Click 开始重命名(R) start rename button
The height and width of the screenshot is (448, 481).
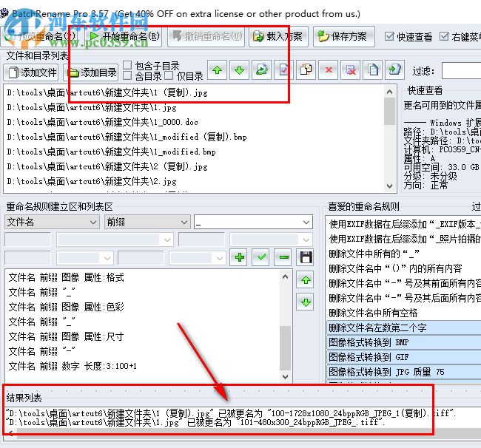tap(123, 36)
